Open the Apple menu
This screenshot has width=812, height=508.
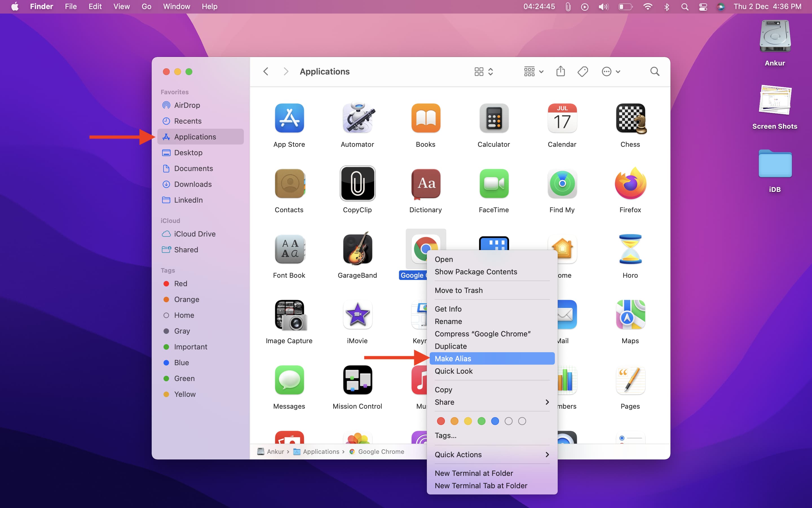(x=15, y=6)
